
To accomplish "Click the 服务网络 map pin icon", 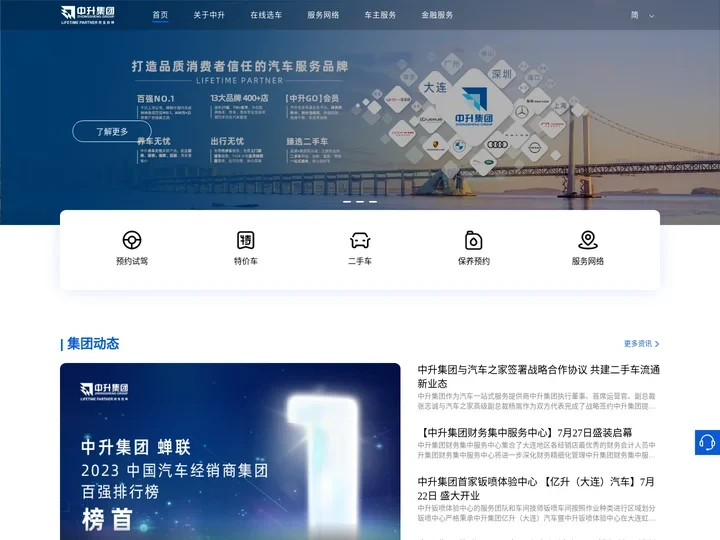I will [588, 240].
